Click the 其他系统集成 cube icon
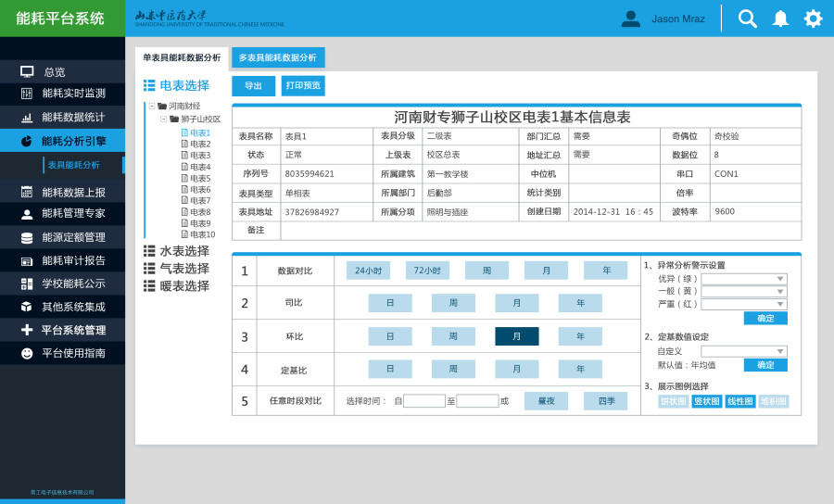 27,307
